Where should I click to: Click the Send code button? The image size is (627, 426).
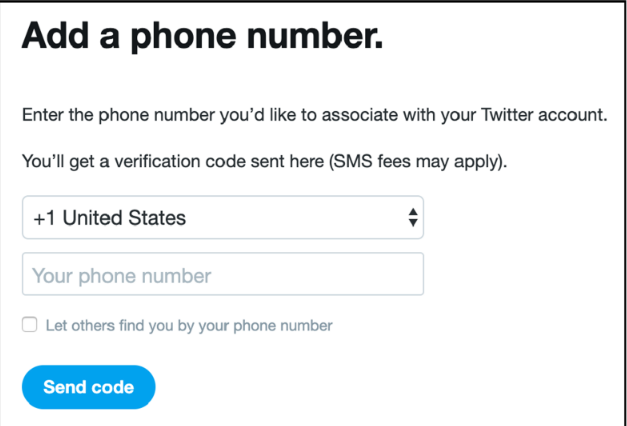tap(88, 387)
